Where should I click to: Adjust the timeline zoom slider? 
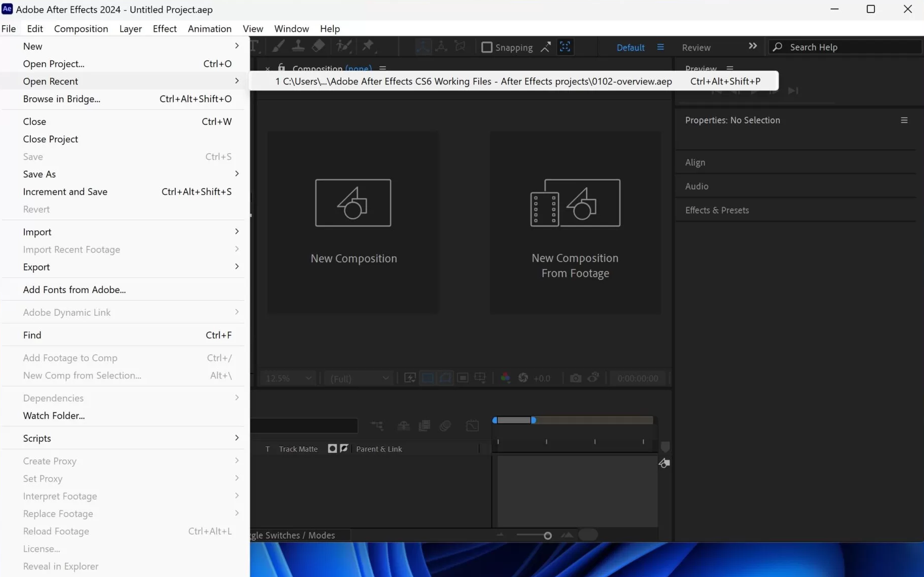coord(547,536)
